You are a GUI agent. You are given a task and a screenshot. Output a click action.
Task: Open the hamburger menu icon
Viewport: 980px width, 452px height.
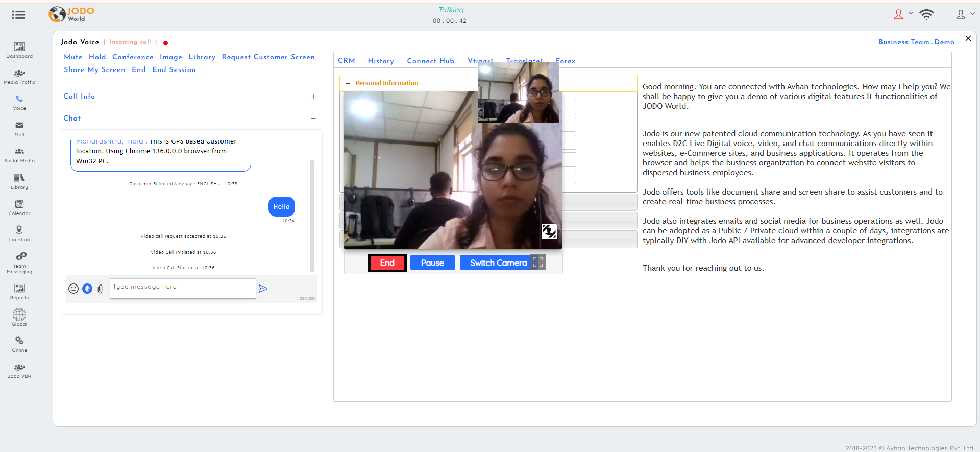click(x=18, y=15)
